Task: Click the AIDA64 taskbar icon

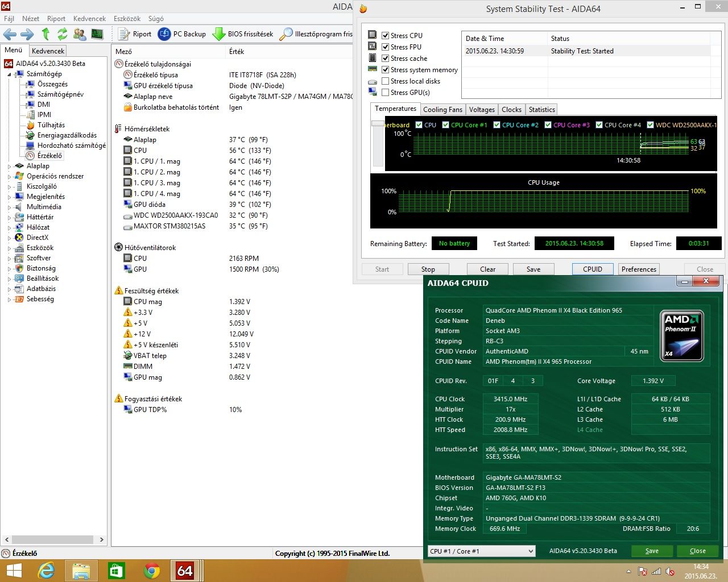Action: coord(185,571)
